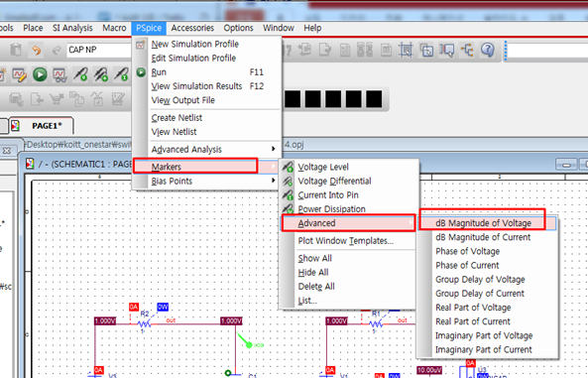Click the page icon on PAGE1 tab

(x=16, y=126)
